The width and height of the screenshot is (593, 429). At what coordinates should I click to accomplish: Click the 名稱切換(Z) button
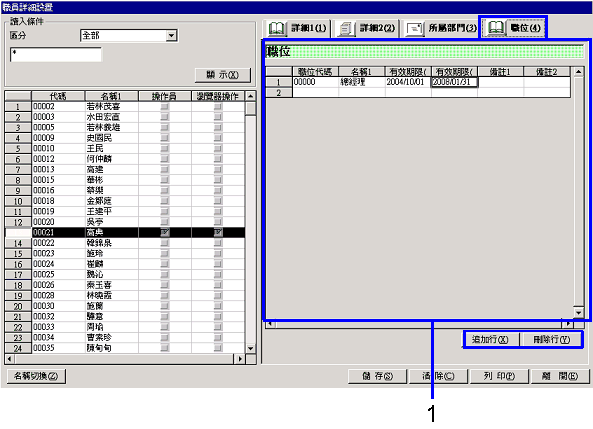(36, 376)
